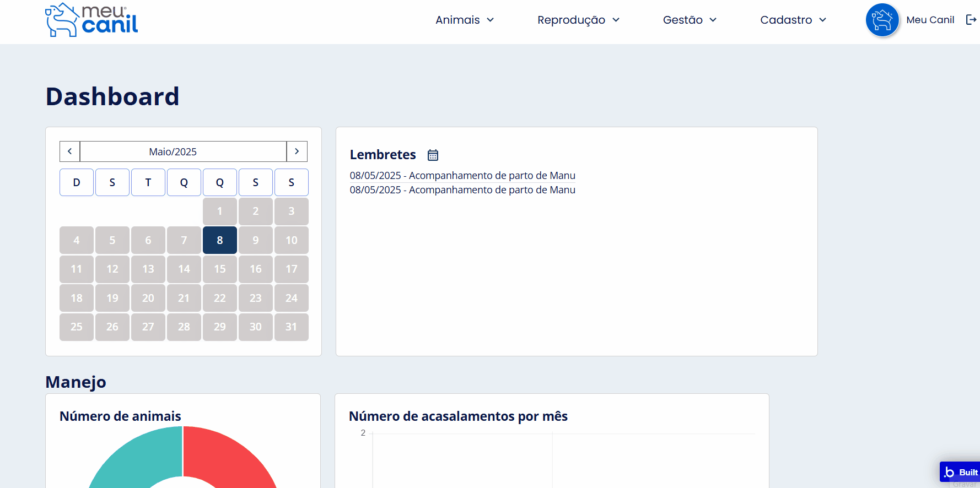Pick day 31 on the calendar
Screen dimensions: 980x488
pyautogui.click(x=291, y=327)
